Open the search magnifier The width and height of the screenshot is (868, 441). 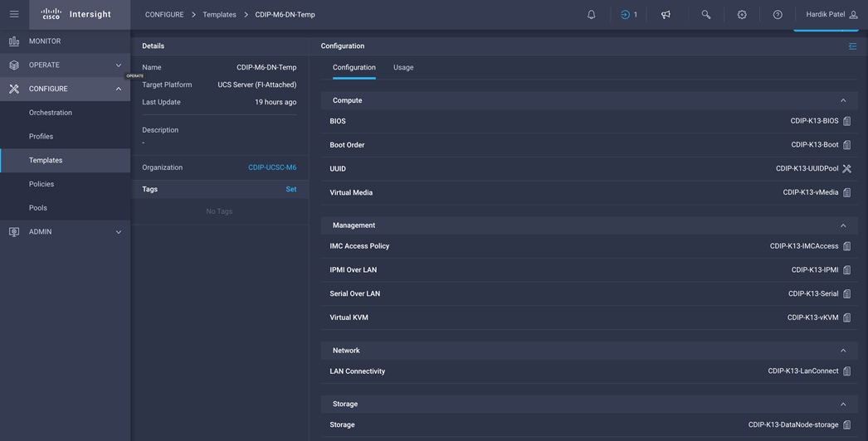coord(706,15)
